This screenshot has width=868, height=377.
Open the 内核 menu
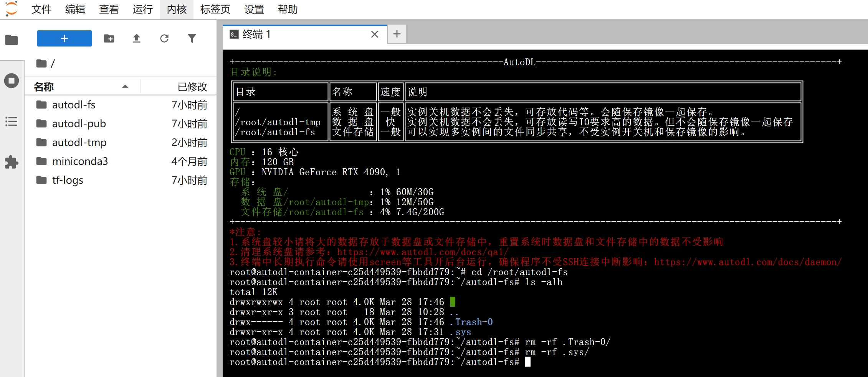[177, 9]
